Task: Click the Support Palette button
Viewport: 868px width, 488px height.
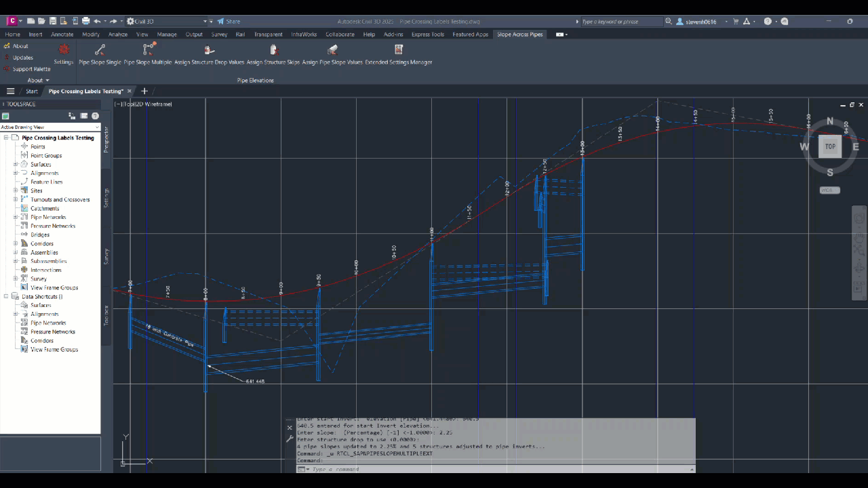Action: [x=31, y=69]
